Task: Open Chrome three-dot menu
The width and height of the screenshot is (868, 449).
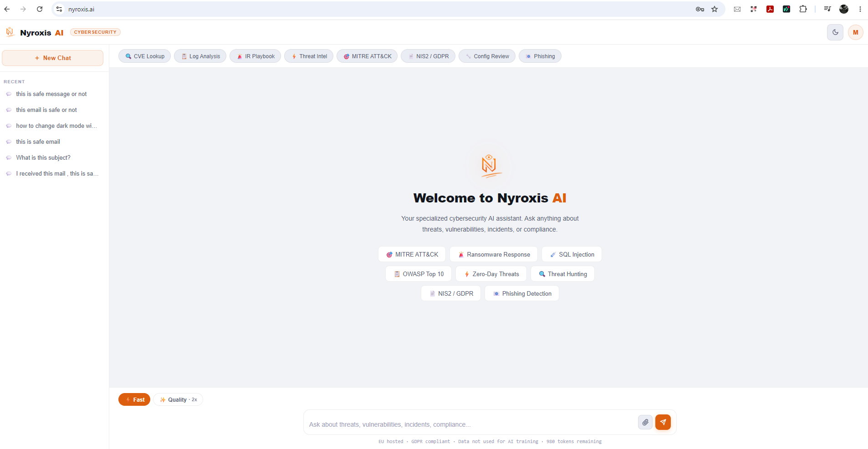Action: [x=860, y=9]
